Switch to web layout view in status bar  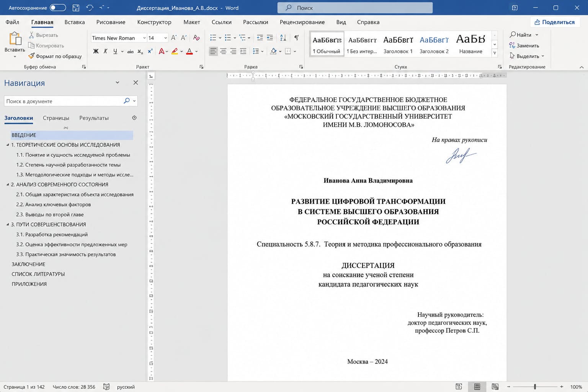point(495,387)
